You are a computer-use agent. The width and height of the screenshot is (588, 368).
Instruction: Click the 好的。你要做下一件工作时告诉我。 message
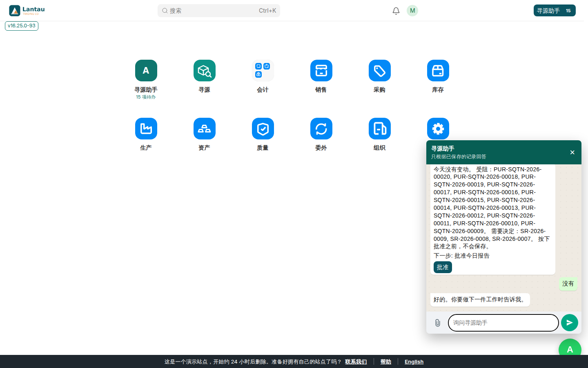tap(480, 300)
